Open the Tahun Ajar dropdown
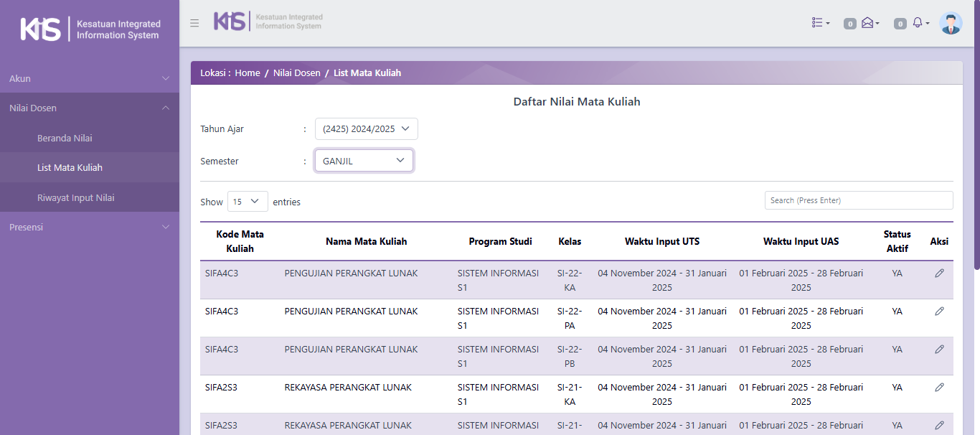This screenshot has width=980, height=435. tap(366, 129)
